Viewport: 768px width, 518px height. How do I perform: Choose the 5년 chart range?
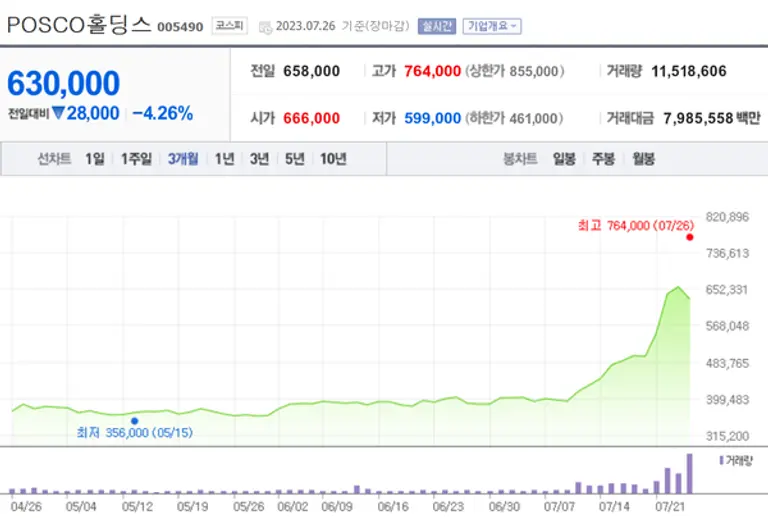click(x=294, y=159)
